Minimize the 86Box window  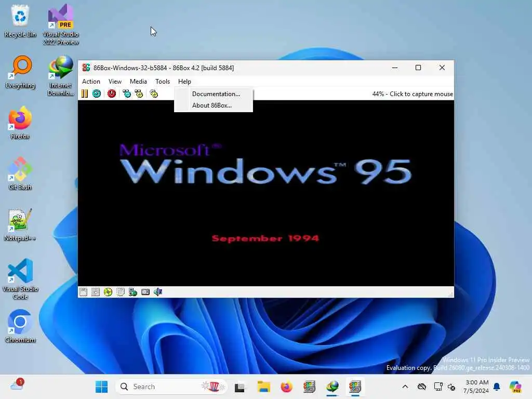pyautogui.click(x=395, y=68)
